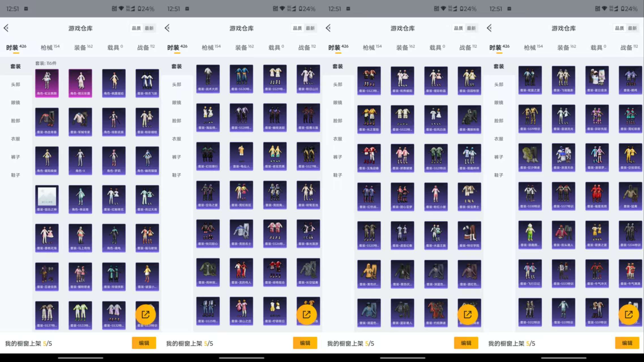Image resolution: width=644 pixels, height=362 pixels.
Task: Tap the back arrow in the leftmost screen
Action: coord(6,28)
